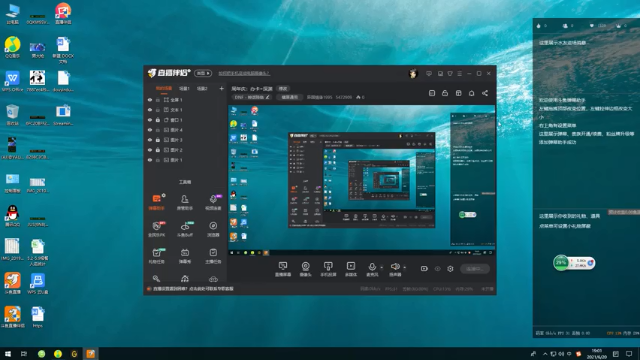Open the main menu hamburger icon
This screenshot has height=360, width=640.
click(x=460, y=73)
